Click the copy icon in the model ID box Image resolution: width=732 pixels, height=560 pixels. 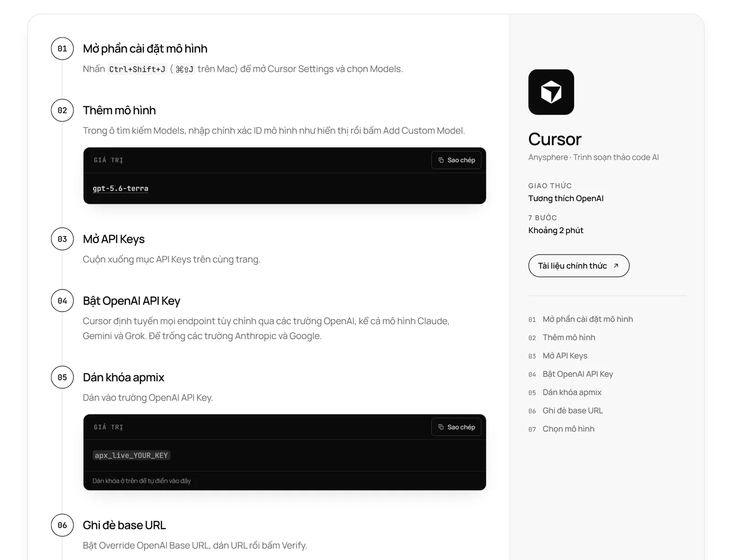(x=441, y=160)
